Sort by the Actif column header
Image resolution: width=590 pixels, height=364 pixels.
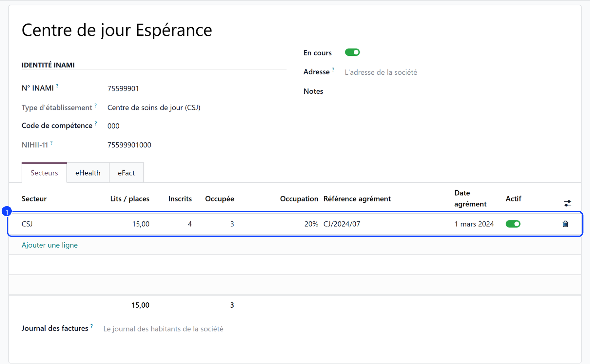513,199
